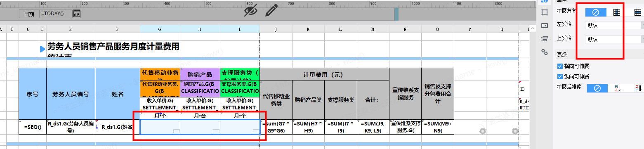Viewport: 644px width, 149px height.
Task: Select column F header
Action: (x=118, y=29)
